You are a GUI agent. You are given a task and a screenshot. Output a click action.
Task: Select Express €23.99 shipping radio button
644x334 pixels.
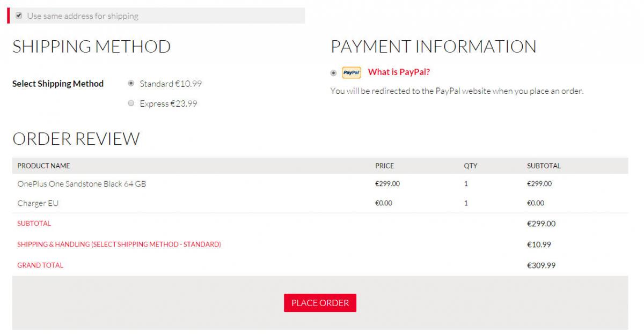click(x=131, y=103)
